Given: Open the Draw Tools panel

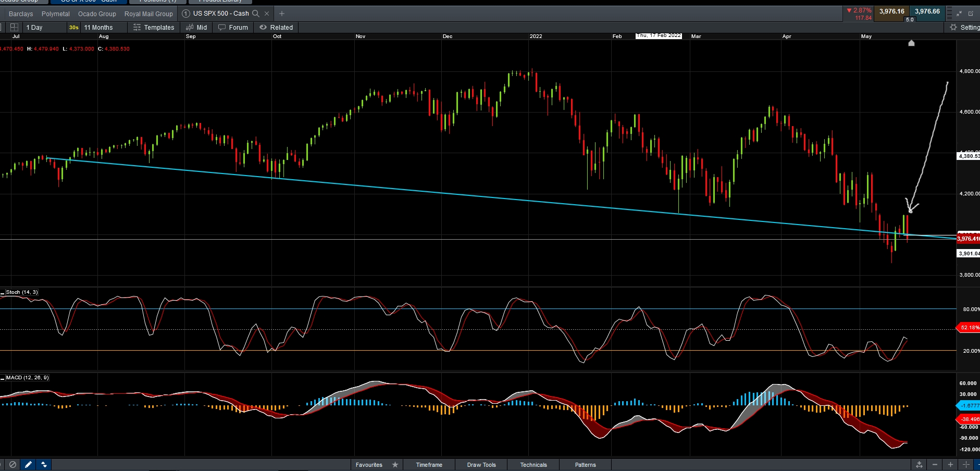Looking at the screenshot, I should 481,465.
